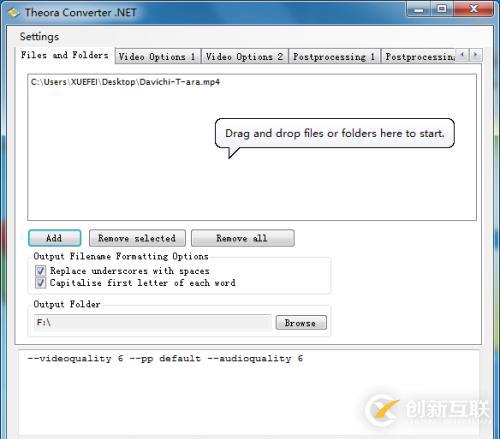Image resolution: width=500 pixels, height=439 pixels.
Task: Toggle Capitalise first letter of each word
Action: [40, 283]
